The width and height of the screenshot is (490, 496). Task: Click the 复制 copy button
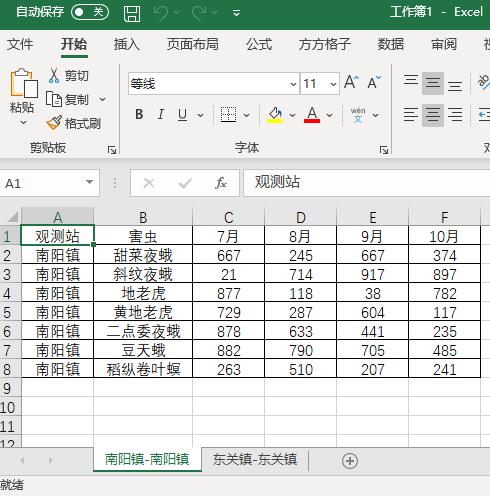tap(68, 99)
